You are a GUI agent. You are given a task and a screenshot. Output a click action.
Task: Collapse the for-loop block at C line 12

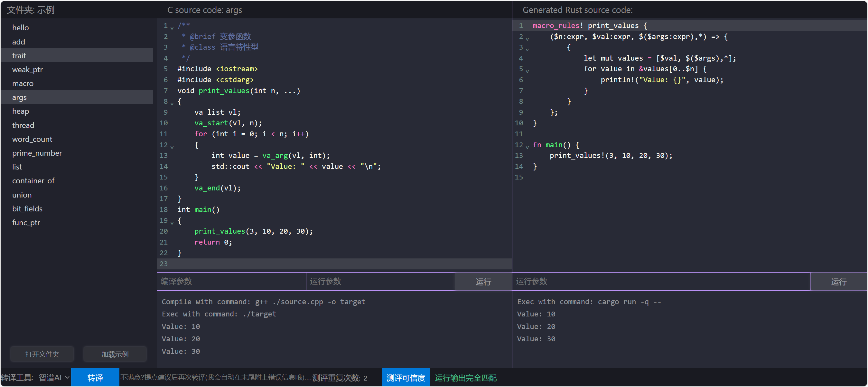coord(172,147)
